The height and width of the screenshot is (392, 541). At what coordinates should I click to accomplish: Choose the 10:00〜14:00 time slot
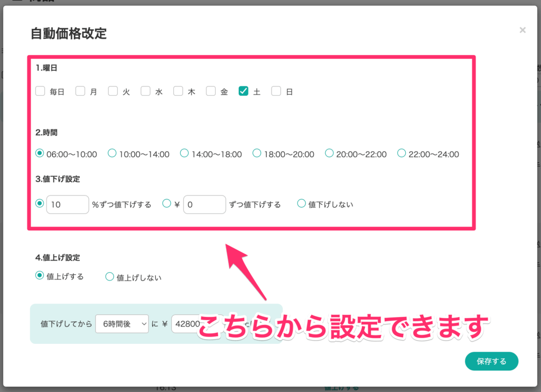pos(112,153)
